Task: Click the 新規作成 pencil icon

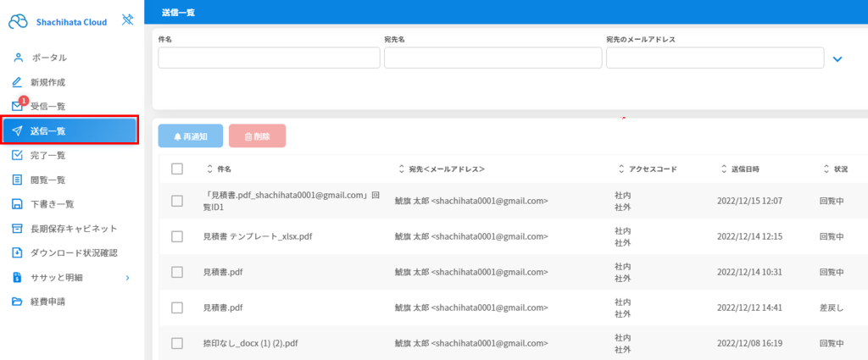Action: tap(17, 82)
